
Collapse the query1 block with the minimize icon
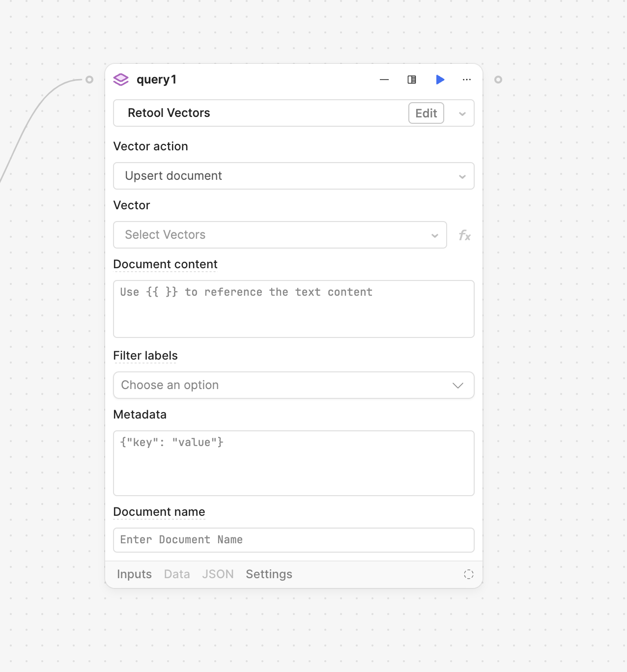pyautogui.click(x=384, y=80)
